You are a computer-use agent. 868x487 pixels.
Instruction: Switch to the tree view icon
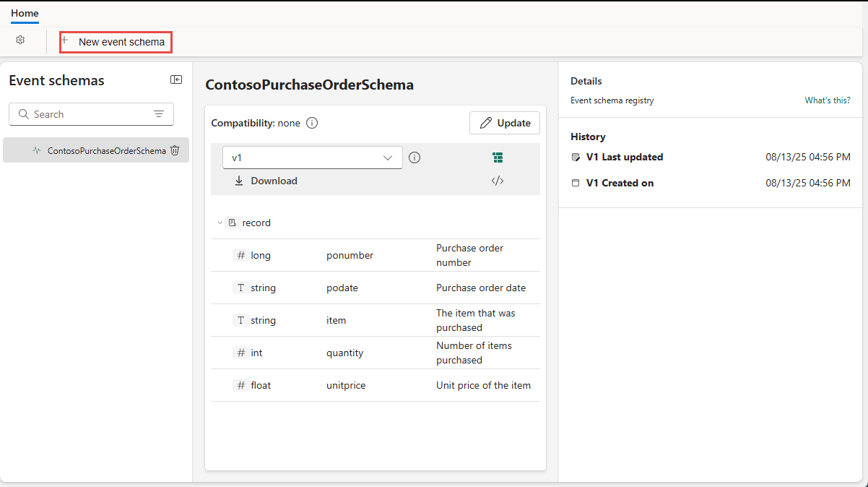(x=498, y=158)
